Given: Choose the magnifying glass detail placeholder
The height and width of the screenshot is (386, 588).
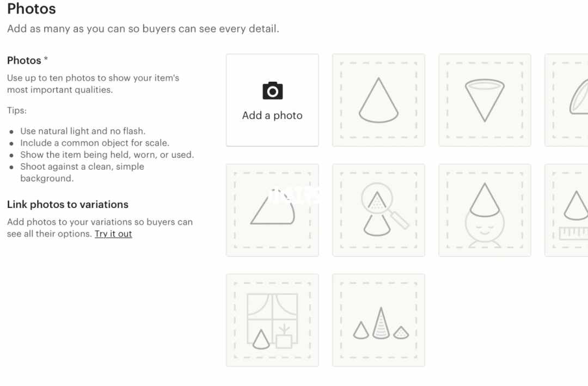Looking at the screenshot, I should [379, 210].
